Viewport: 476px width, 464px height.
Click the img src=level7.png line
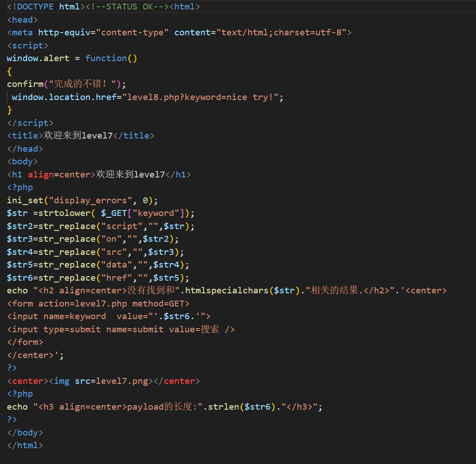(x=104, y=381)
